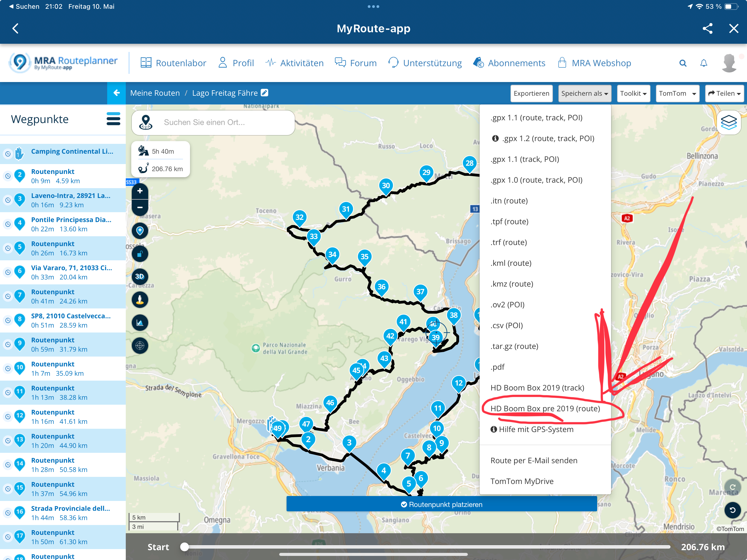Toggle clock icon beside Camping Continental
The height and width of the screenshot is (560, 747).
click(x=7, y=154)
